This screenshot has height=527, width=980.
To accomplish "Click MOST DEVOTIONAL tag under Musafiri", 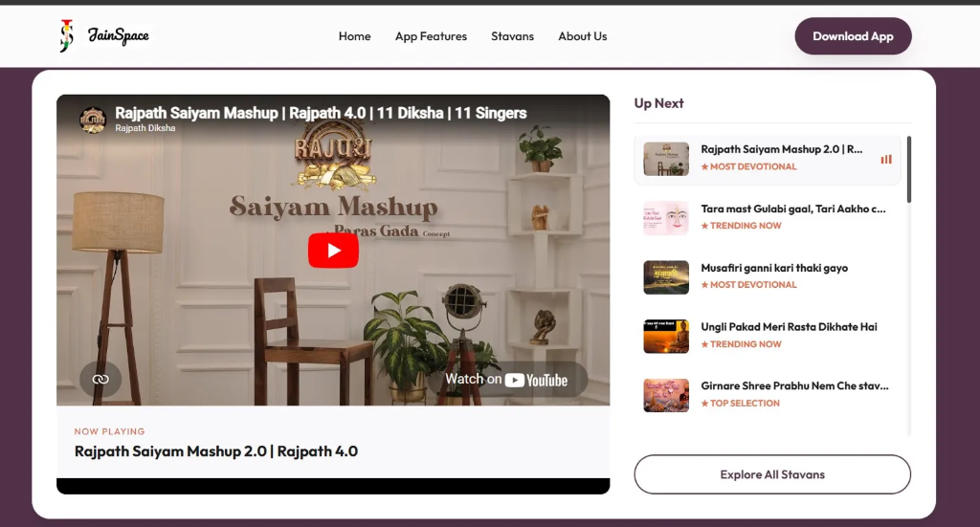I will [x=748, y=285].
